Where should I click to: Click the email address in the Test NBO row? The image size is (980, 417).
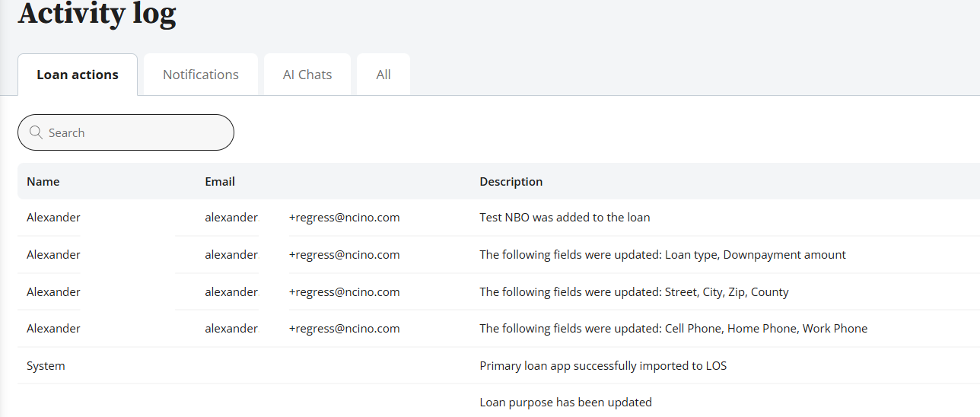302,218
